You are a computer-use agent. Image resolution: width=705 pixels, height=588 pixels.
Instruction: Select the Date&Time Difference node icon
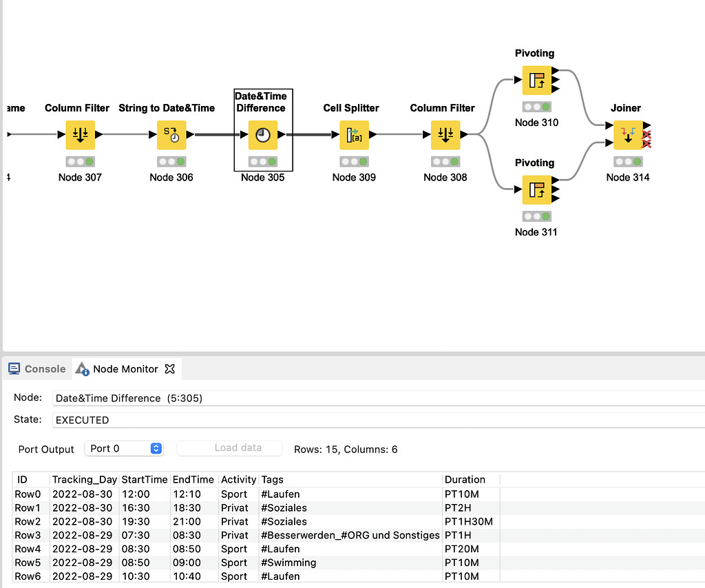click(x=262, y=135)
